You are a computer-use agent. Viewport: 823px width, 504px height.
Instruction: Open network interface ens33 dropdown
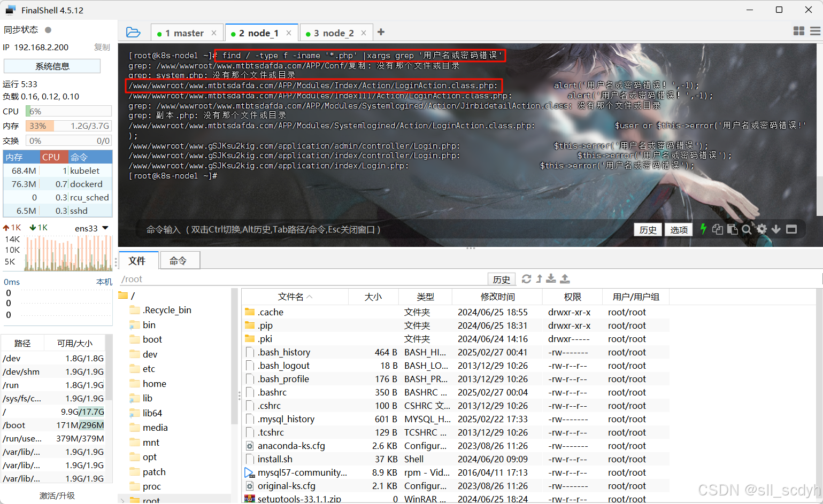coord(105,228)
